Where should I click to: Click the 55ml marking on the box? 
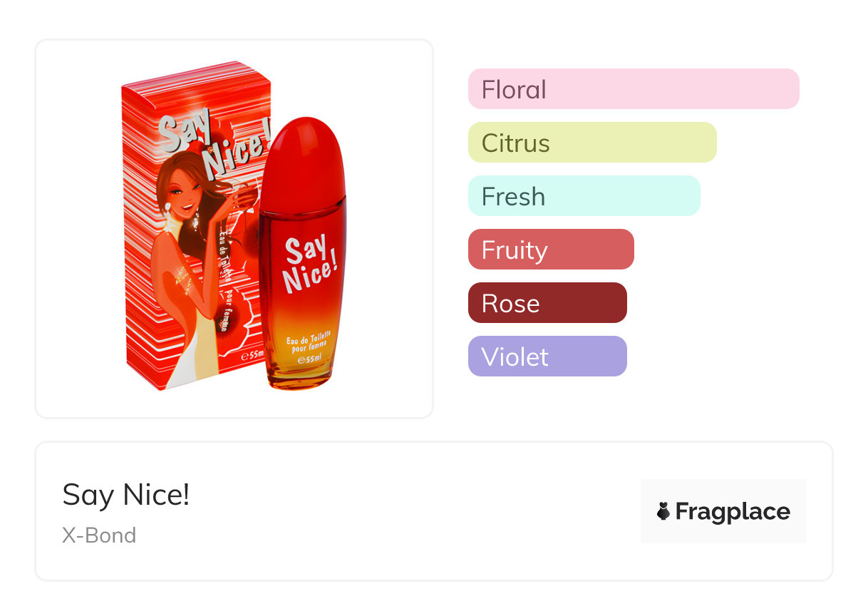click(253, 354)
